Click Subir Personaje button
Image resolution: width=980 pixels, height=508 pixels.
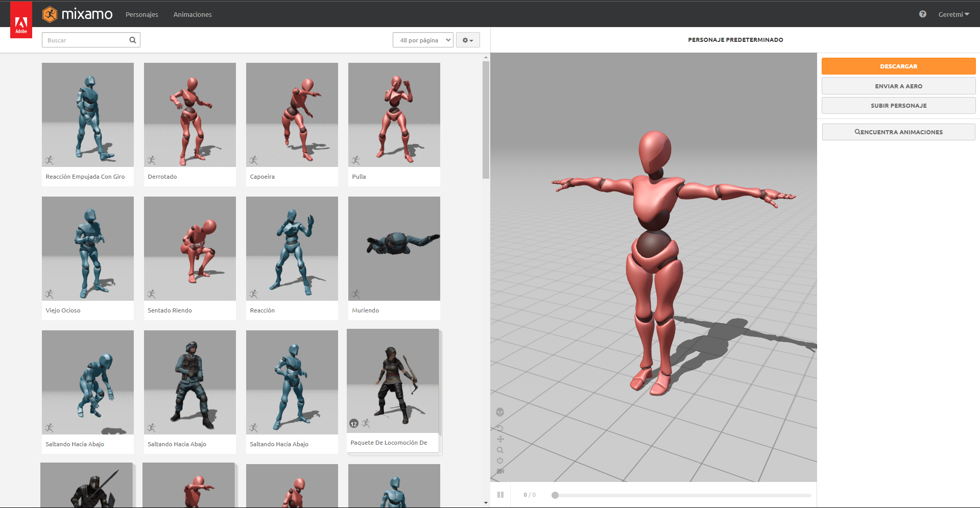coord(898,106)
